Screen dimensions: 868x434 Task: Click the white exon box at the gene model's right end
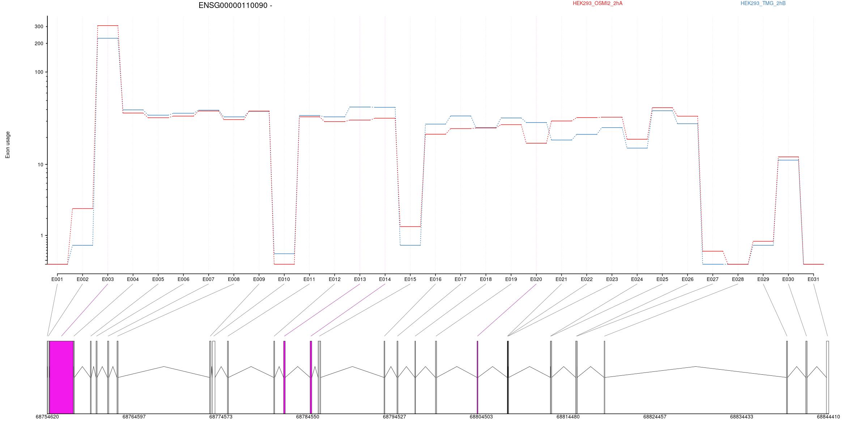(827, 377)
